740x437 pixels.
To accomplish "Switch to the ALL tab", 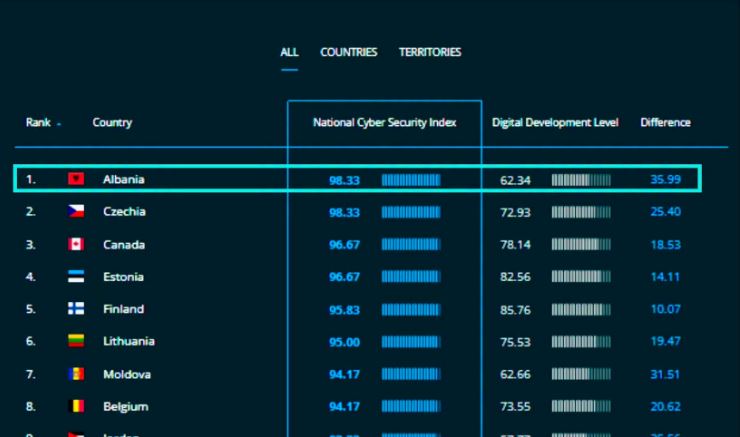I will (289, 52).
